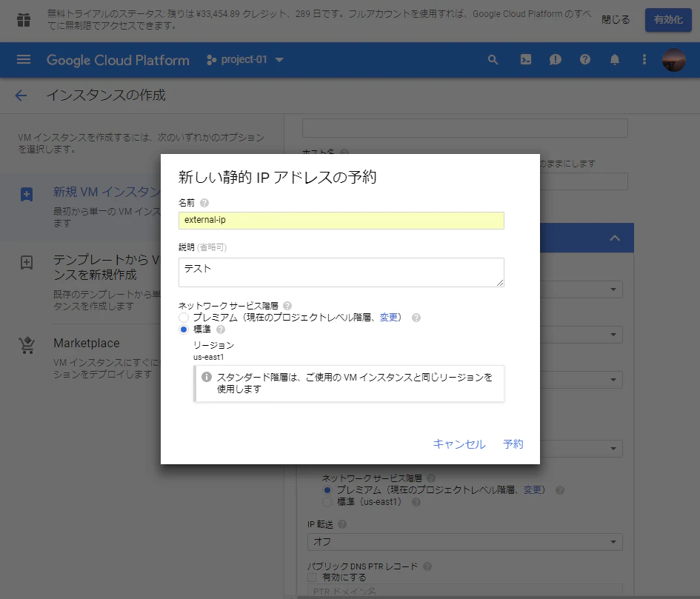The image size is (700, 599).
Task: Click 閉じる to dismiss trial banner
Action: click(616, 20)
